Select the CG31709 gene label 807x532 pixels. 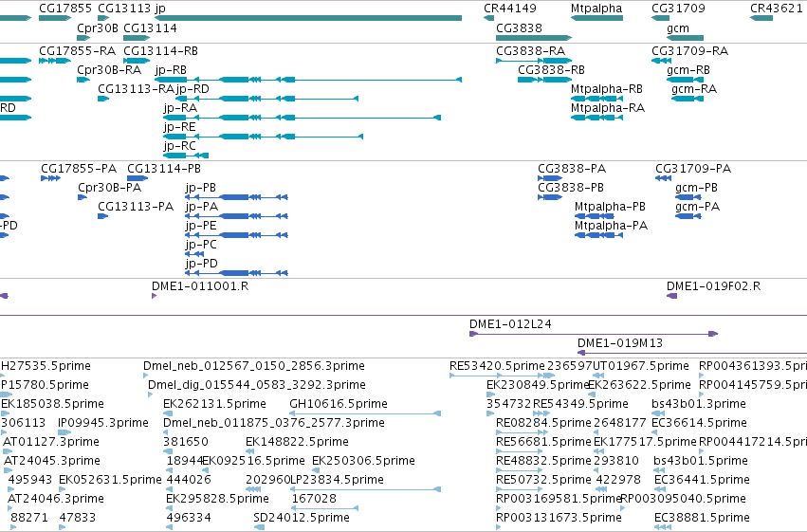click(678, 9)
